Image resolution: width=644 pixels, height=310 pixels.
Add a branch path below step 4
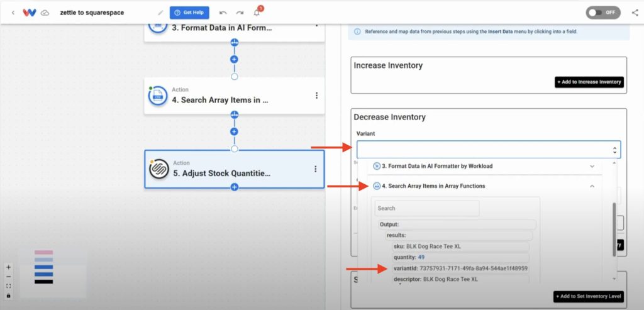(234, 115)
